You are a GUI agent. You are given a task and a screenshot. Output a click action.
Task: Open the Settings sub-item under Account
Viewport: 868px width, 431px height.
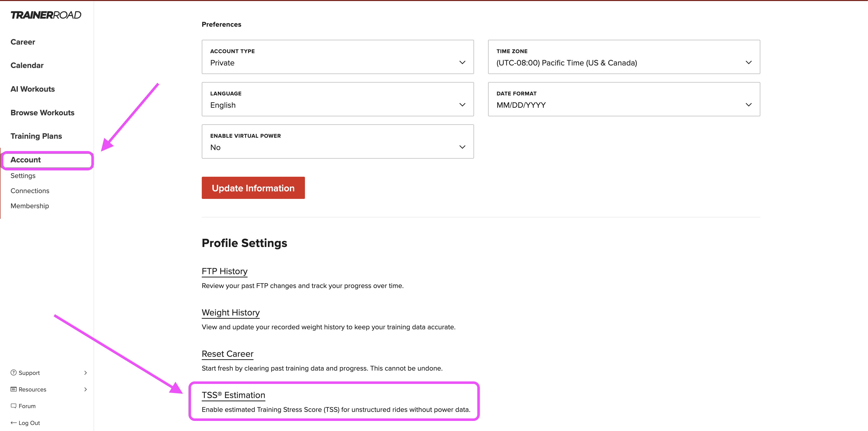tap(23, 176)
